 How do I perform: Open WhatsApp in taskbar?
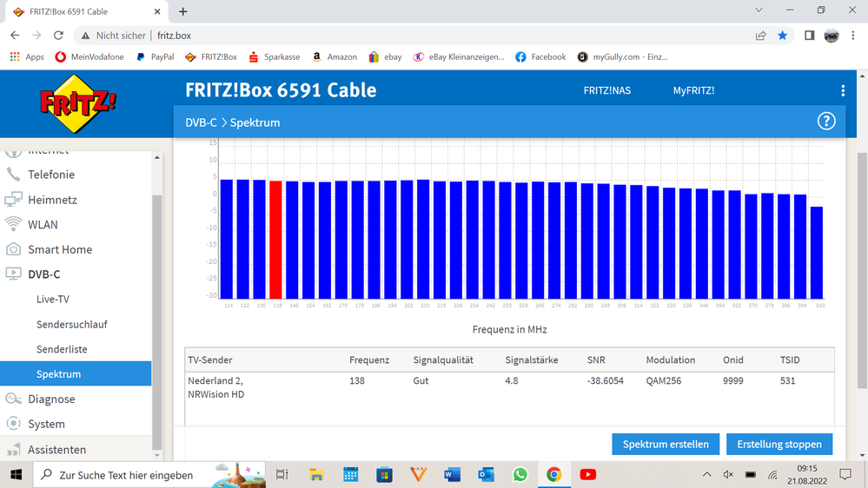(x=520, y=475)
